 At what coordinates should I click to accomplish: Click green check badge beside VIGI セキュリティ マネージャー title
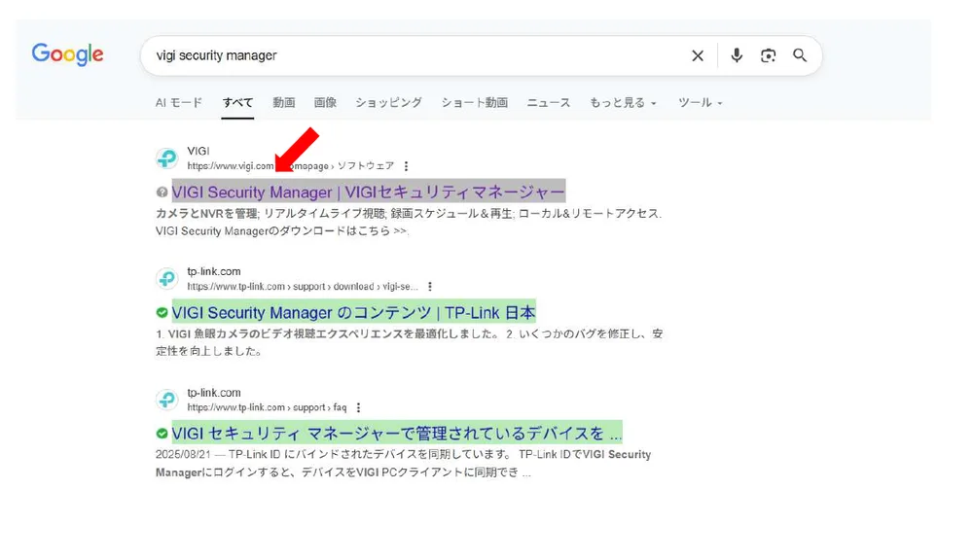(x=162, y=433)
